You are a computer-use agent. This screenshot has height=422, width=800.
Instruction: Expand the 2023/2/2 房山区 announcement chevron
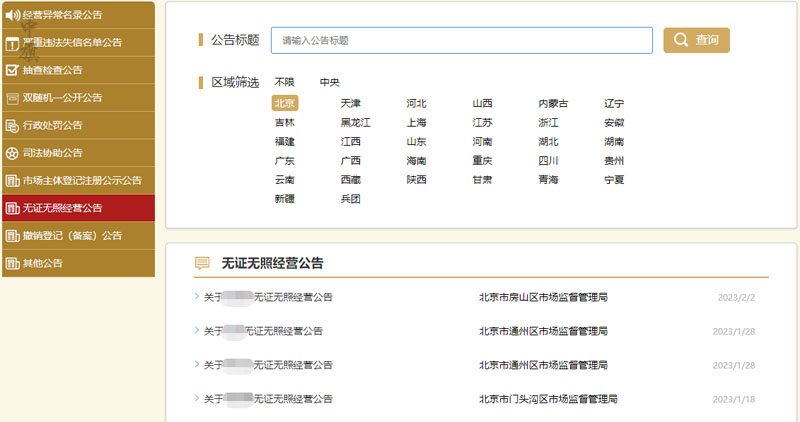pos(197,297)
